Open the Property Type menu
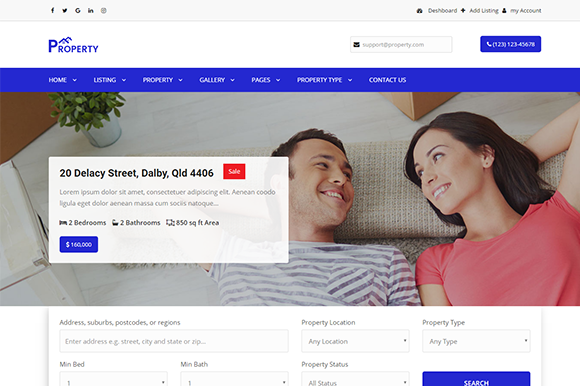 (x=320, y=80)
